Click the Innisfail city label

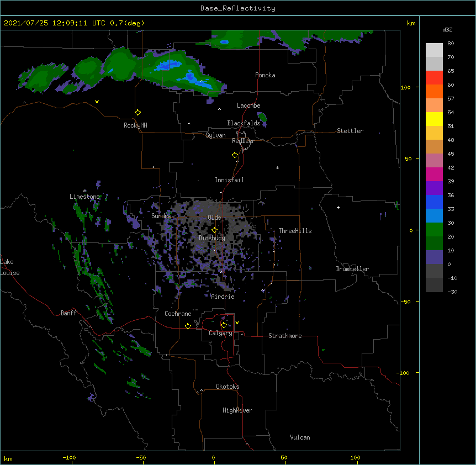pos(229,180)
